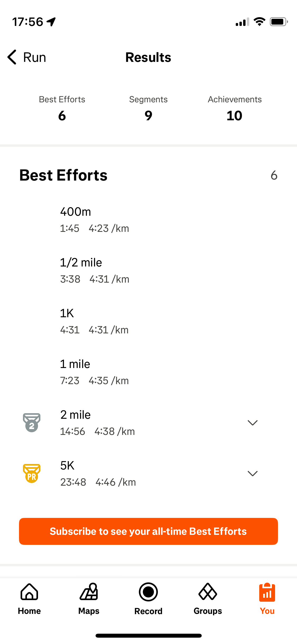Go back to the Run page
The height and width of the screenshot is (644, 297).
click(x=34, y=57)
